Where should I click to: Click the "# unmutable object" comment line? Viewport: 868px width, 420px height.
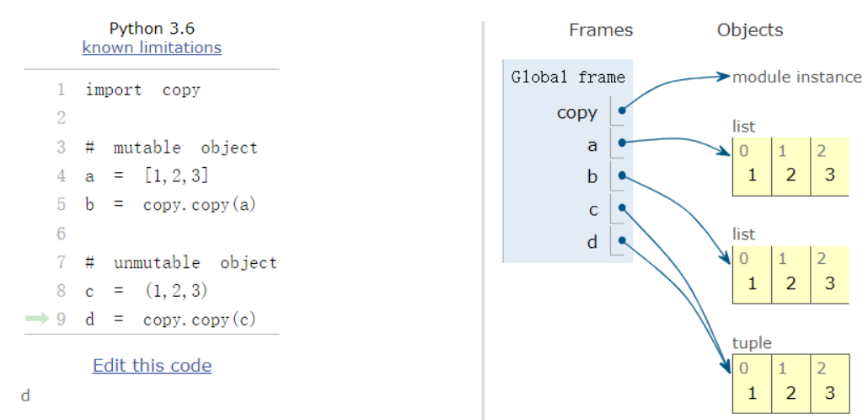tap(180, 262)
